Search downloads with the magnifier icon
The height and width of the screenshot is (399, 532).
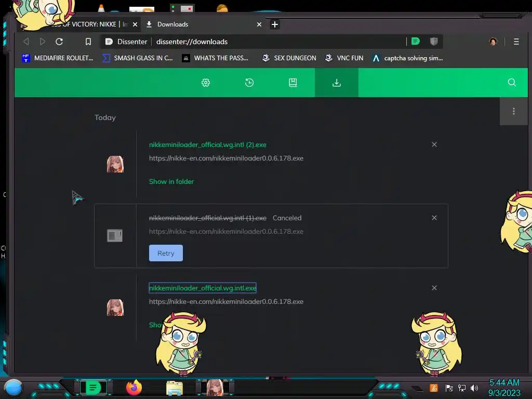[512, 83]
